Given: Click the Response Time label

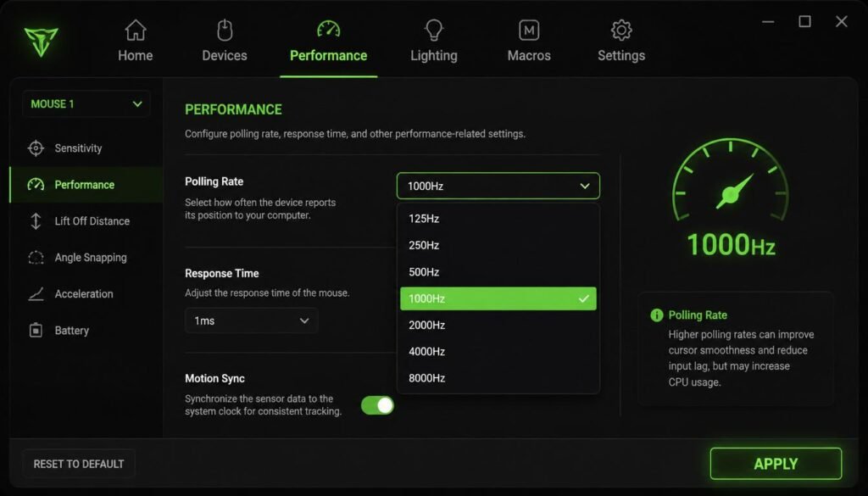Looking at the screenshot, I should 222,274.
